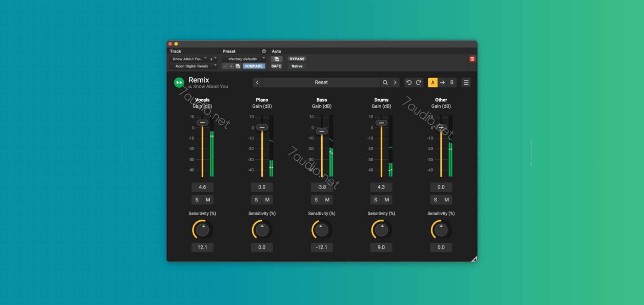Click the Bass sensitivity value -12.1
The image size is (644, 305).
pos(322,247)
